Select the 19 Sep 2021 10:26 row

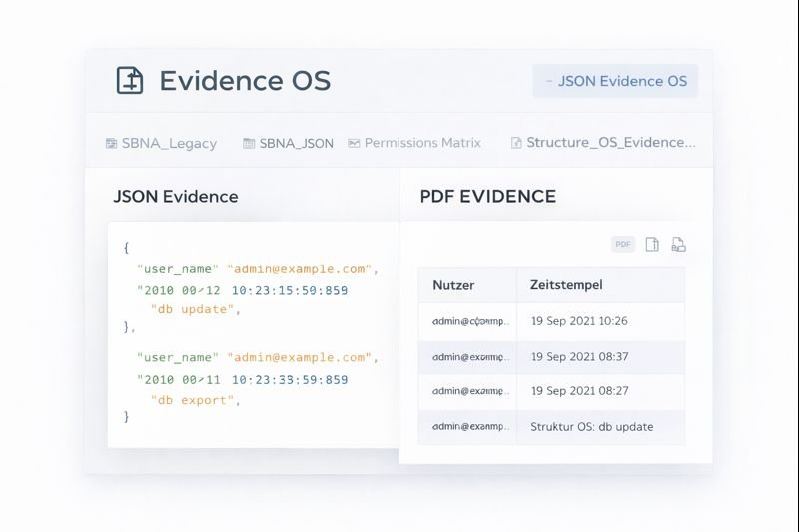(x=551, y=321)
